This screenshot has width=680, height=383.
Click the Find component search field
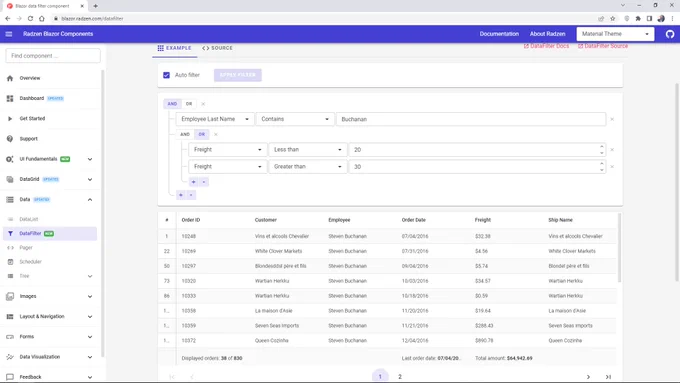[x=53, y=56]
